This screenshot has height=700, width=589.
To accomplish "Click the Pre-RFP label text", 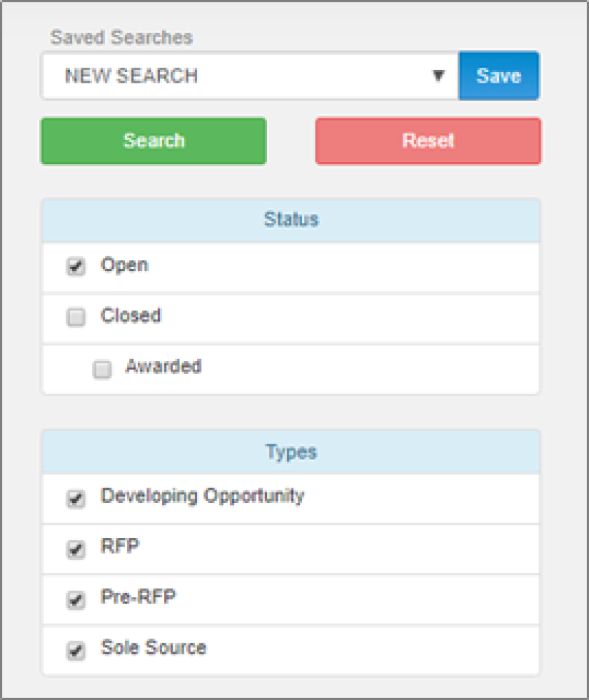I will [139, 596].
